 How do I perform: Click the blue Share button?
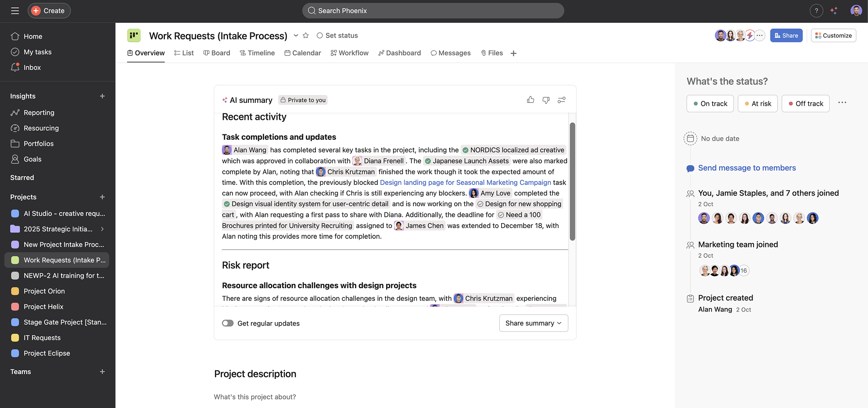[786, 35]
